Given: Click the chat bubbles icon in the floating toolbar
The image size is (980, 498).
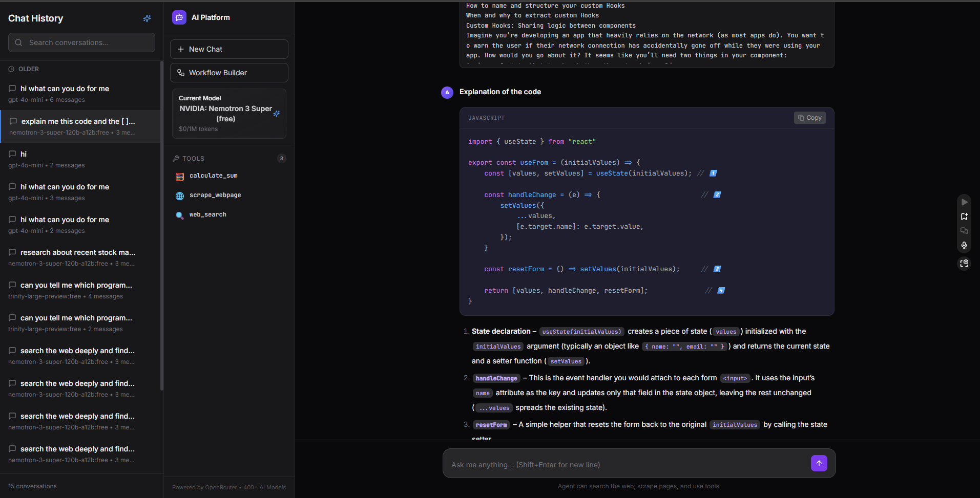Looking at the screenshot, I should [x=964, y=231].
